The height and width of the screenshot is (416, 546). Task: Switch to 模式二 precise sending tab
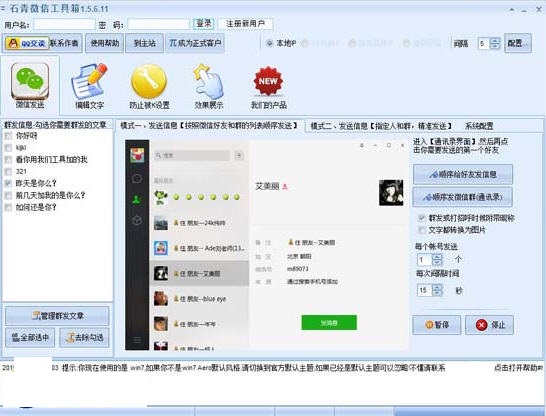tap(381, 126)
